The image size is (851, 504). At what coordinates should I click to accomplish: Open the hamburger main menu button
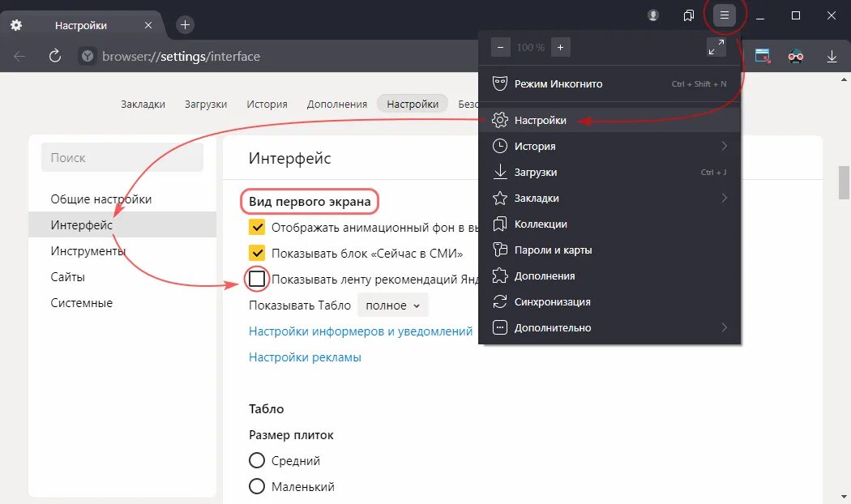pyautogui.click(x=725, y=15)
